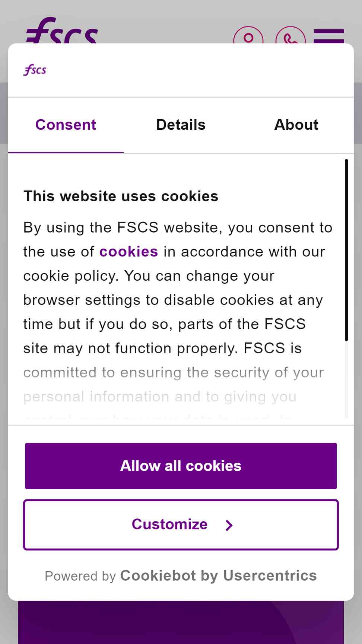Click the chevron arrow beside Customize
The image size is (362, 644).
229,525
